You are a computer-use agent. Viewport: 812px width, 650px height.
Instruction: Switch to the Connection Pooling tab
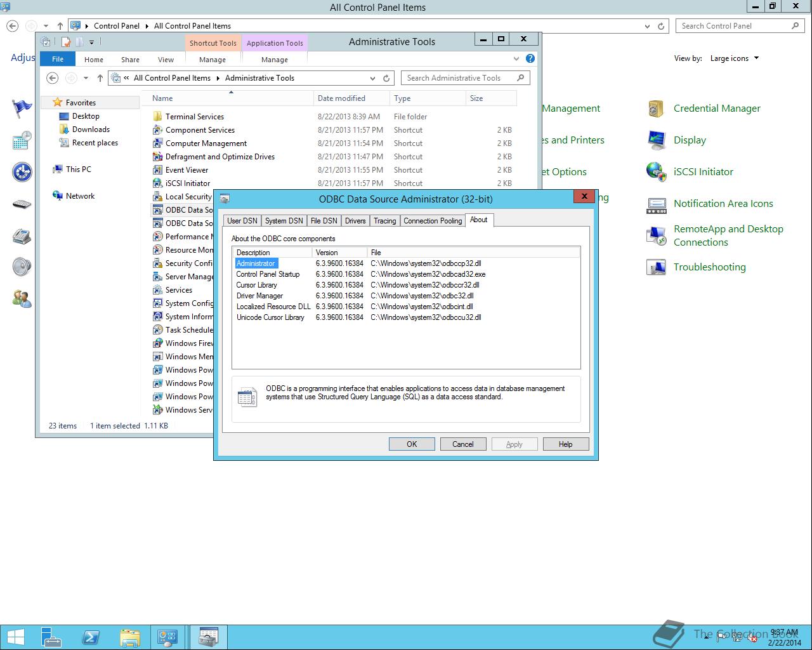pyautogui.click(x=433, y=221)
